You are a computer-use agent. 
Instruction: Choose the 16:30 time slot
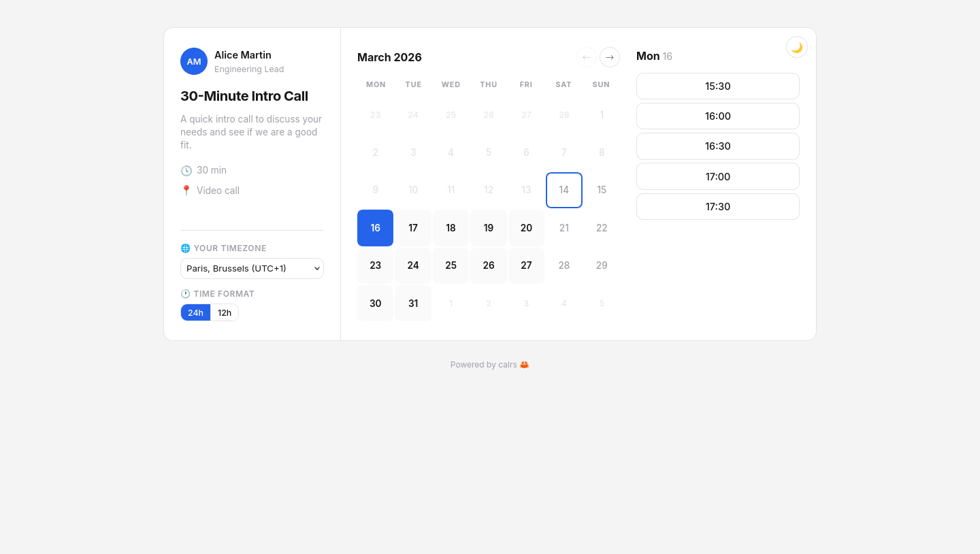point(717,146)
